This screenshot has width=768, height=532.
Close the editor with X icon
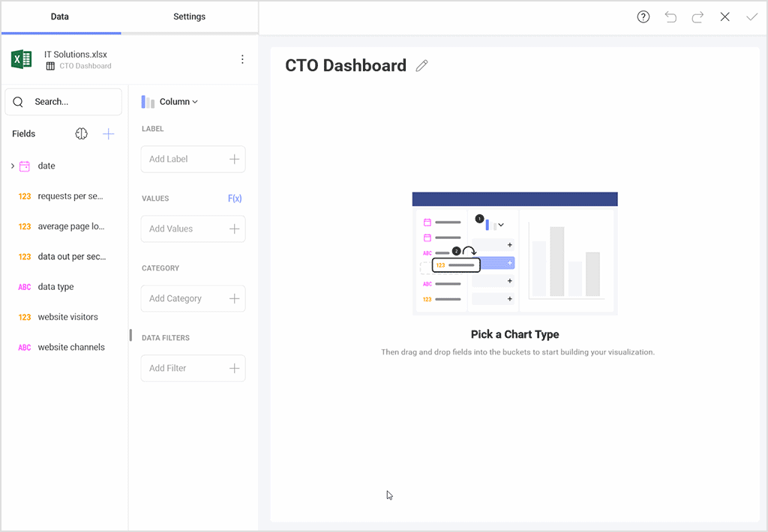(x=725, y=17)
